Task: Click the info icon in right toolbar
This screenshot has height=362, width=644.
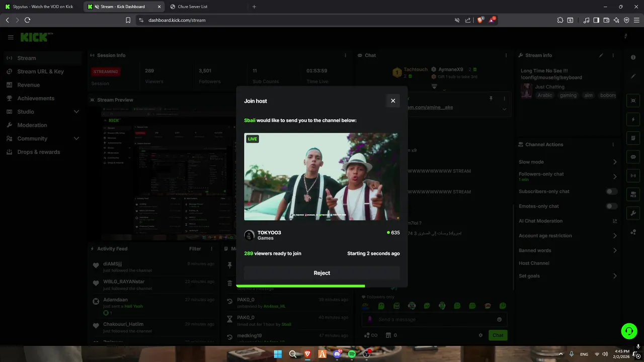Action: [x=633, y=57]
